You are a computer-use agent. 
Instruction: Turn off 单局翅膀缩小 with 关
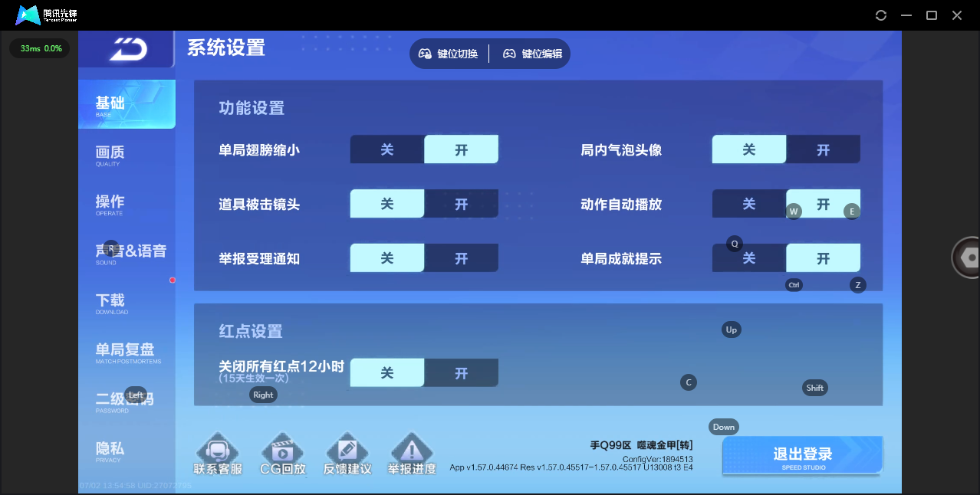pos(387,149)
